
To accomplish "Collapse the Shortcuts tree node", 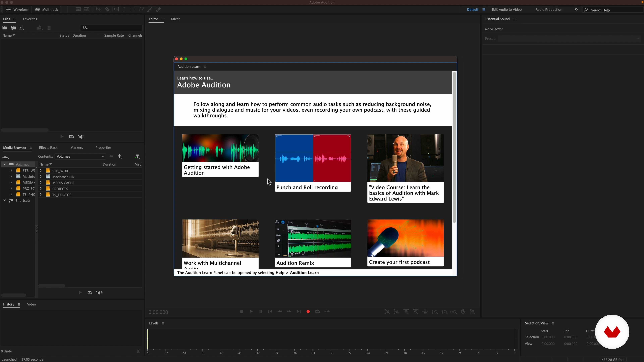I will [x=5, y=200].
